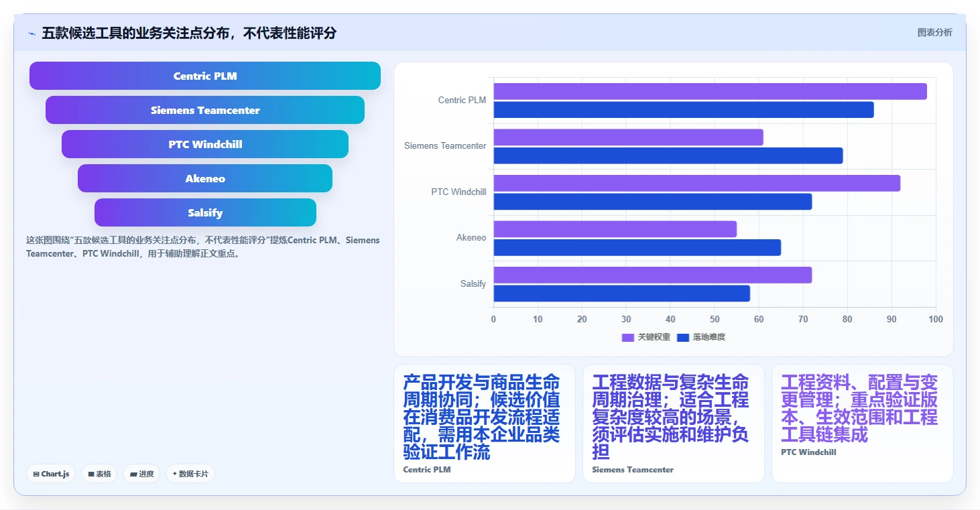Click the Chart.js tag chip
The height and width of the screenshot is (510, 980).
tap(52, 474)
